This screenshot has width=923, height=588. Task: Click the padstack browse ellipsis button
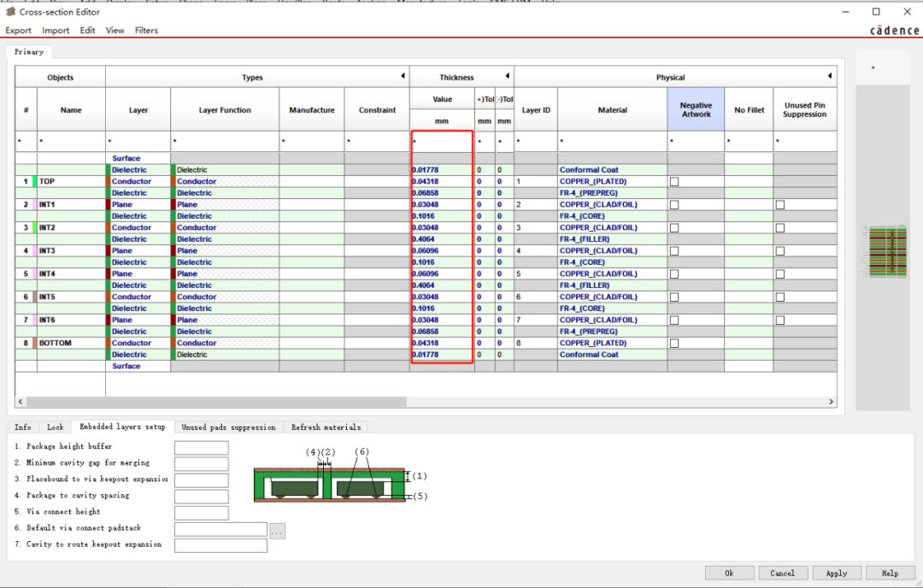pos(276,531)
